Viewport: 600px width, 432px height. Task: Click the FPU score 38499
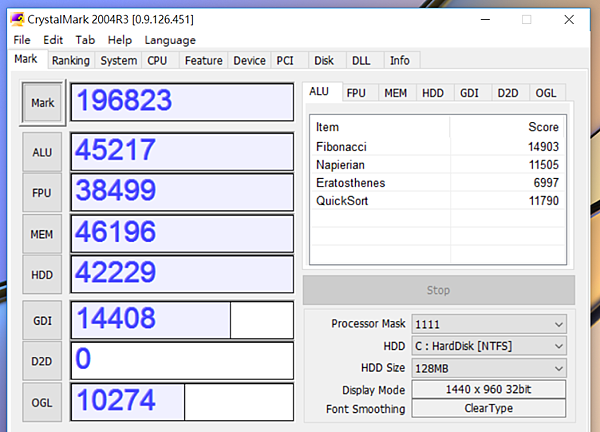182,192
